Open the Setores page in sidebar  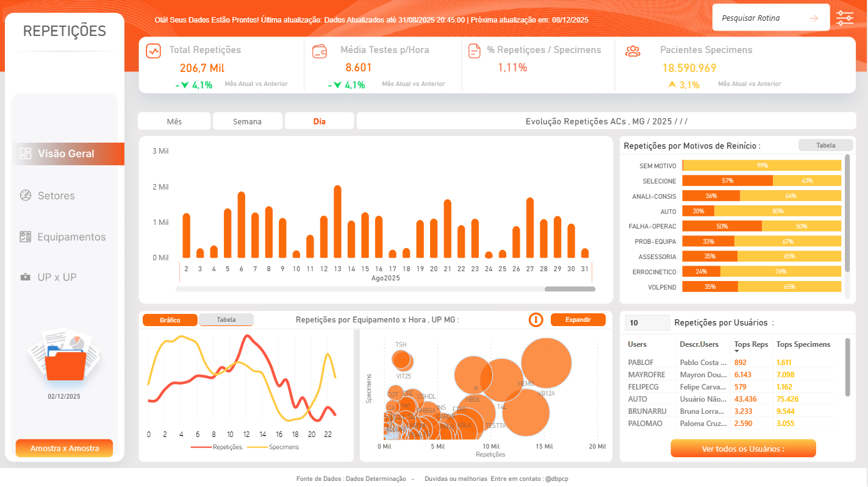click(x=56, y=196)
